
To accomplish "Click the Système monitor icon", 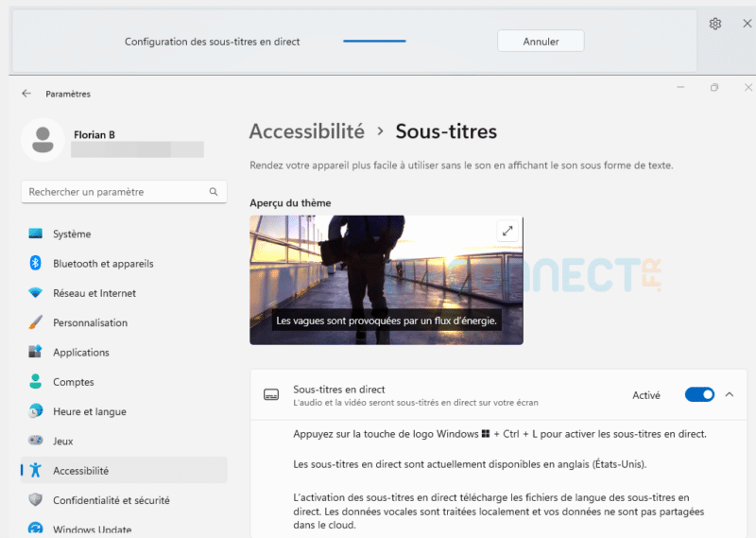I will [36, 234].
